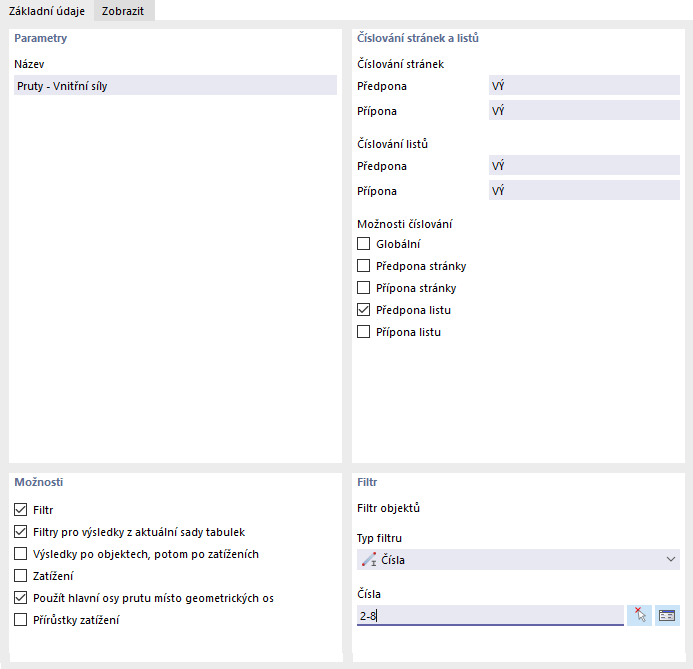Click the pick-objects-in-graphic cursor icon
Viewport: 693px width, 669px height.
tap(640, 616)
